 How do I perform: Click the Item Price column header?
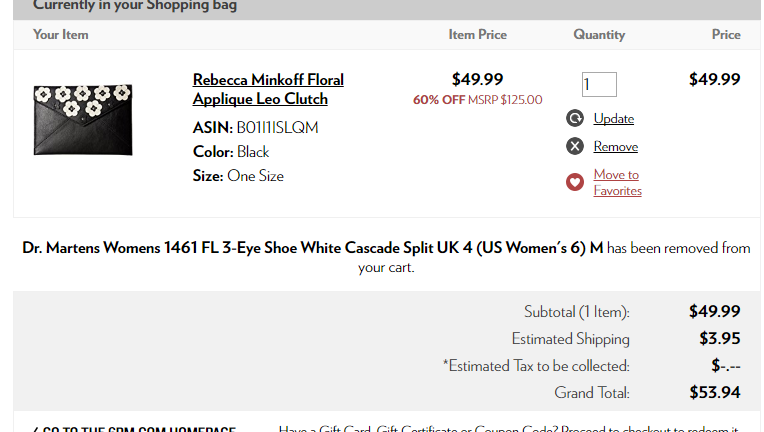(478, 35)
